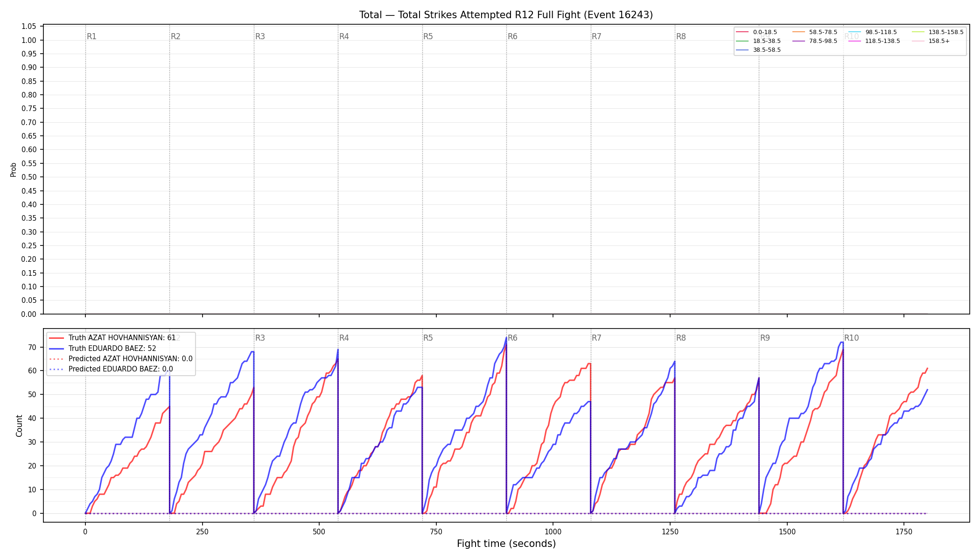Click the R3 round marker in the top plot
The image size is (980, 560).
point(260,36)
